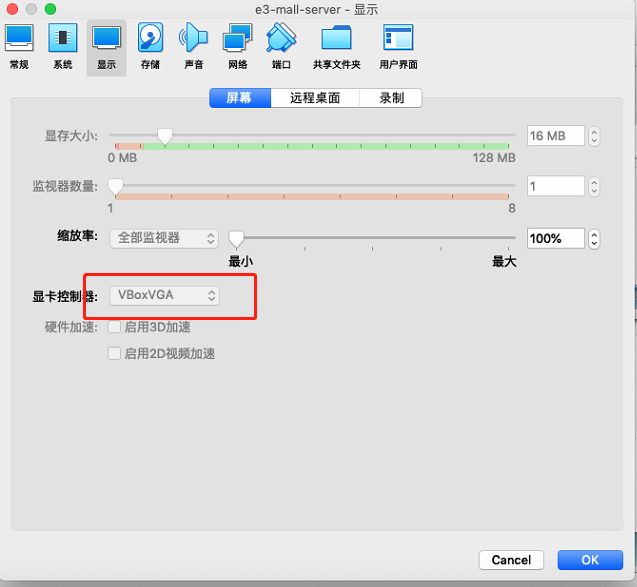Open the 声音 (Audio) settings icon
This screenshot has width=637, height=587.
tap(194, 47)
